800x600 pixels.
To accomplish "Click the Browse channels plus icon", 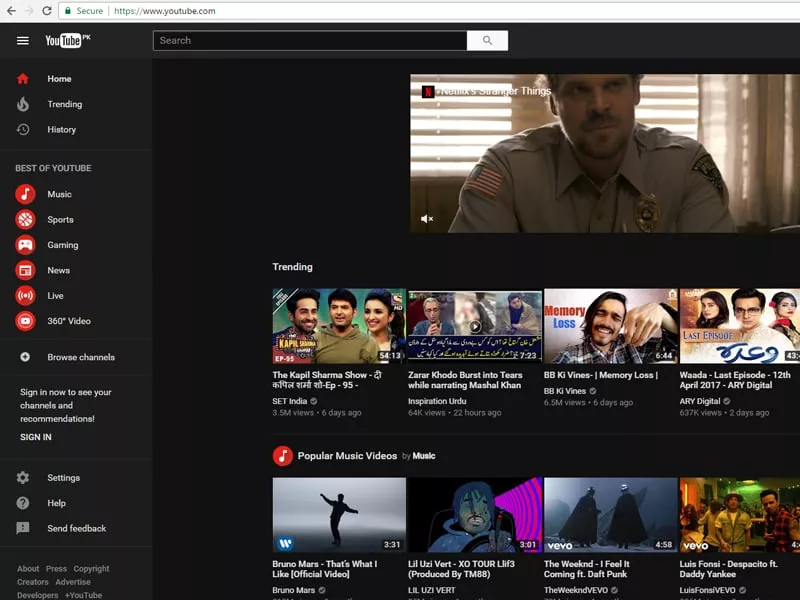I will pyautogui.click(x=24, y=357).
